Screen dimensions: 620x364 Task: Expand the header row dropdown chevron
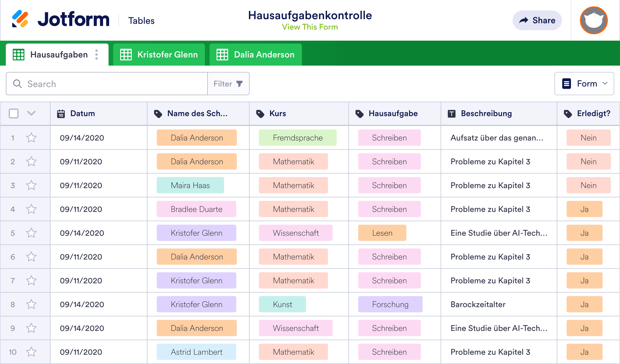click(x=32, y=113)
